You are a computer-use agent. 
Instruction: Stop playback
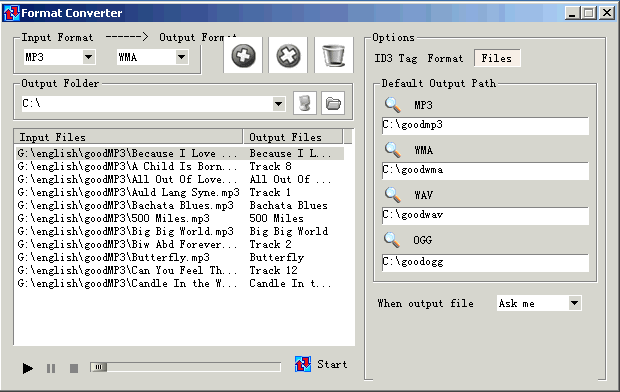click(x=74, y=368)
